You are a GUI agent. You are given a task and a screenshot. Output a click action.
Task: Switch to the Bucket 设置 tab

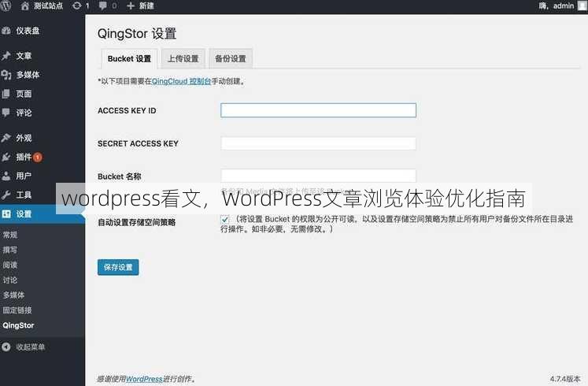pos(129,59)
